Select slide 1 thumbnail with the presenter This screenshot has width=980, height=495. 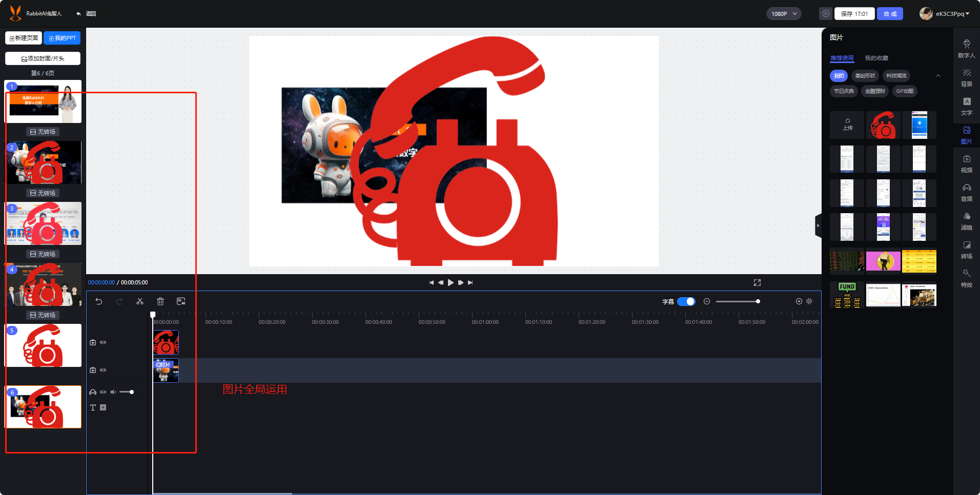pos(44,101)
